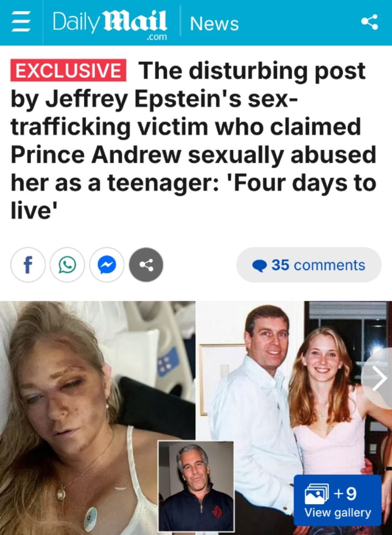Open the 35 comments section
392x535 pixels.
pyautogui.click(x=309, y=265)
